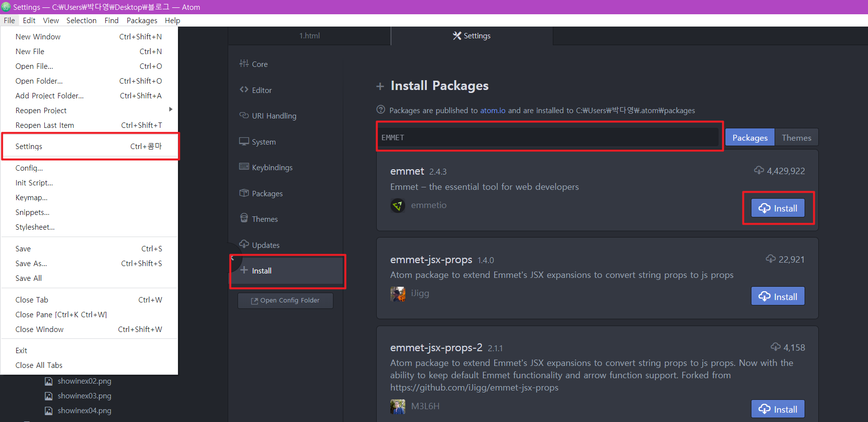This screenshot has width=868, height=422.
Task: Open the Edit menu
Action: click(29, 20)
